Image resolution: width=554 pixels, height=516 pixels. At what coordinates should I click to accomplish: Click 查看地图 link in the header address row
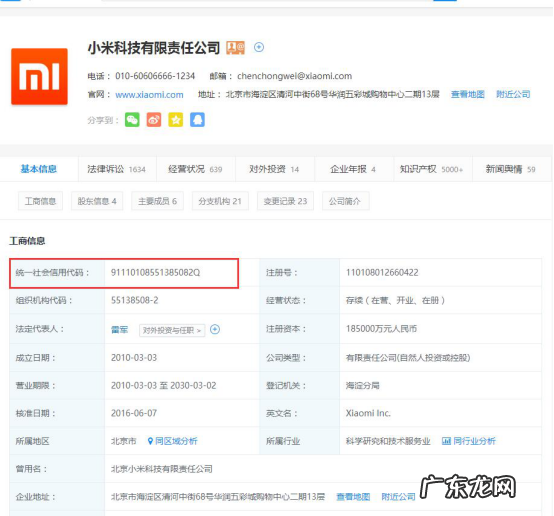(468, 94)
